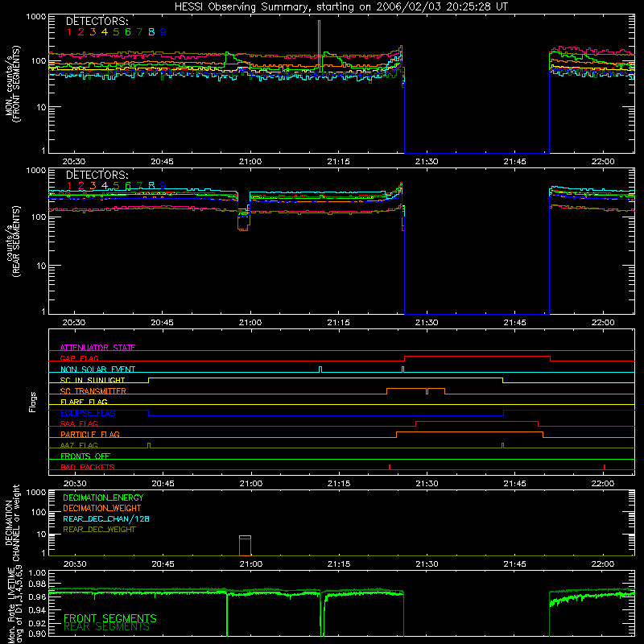
Task: Click the 0.96 value on livetime axis
Action: tap(37, 597)
